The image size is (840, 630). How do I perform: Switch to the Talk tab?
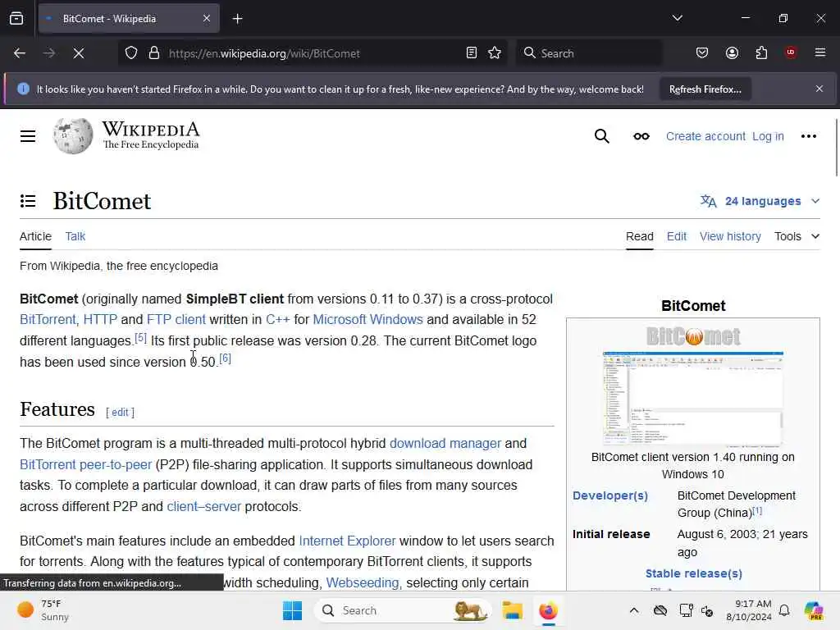click(75, 236)
